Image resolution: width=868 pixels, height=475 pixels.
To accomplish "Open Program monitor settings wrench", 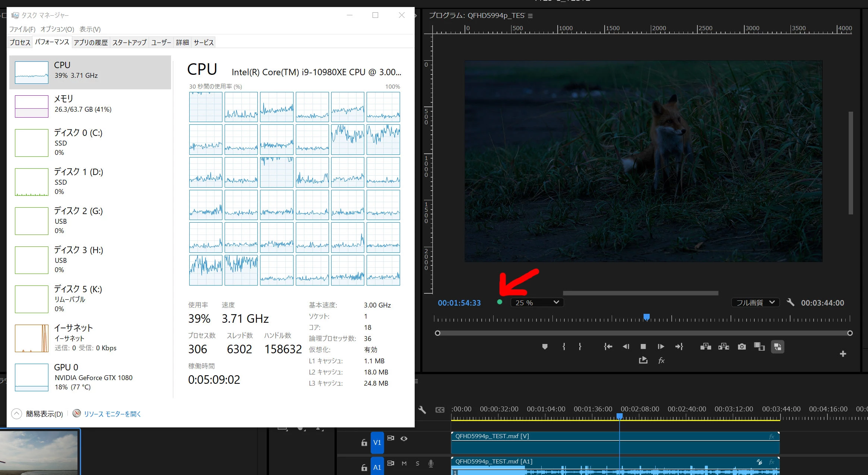I will click(x=791, y=302).
